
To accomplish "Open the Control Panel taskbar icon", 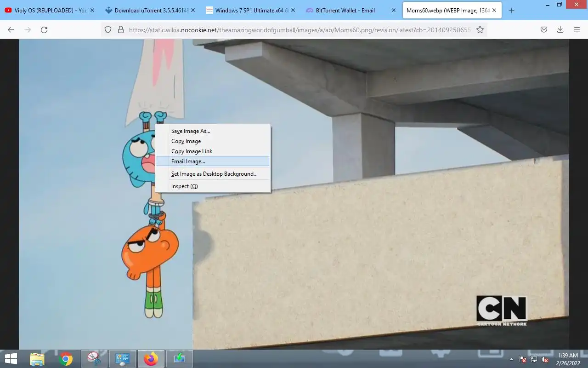I will tap(123, 359).
